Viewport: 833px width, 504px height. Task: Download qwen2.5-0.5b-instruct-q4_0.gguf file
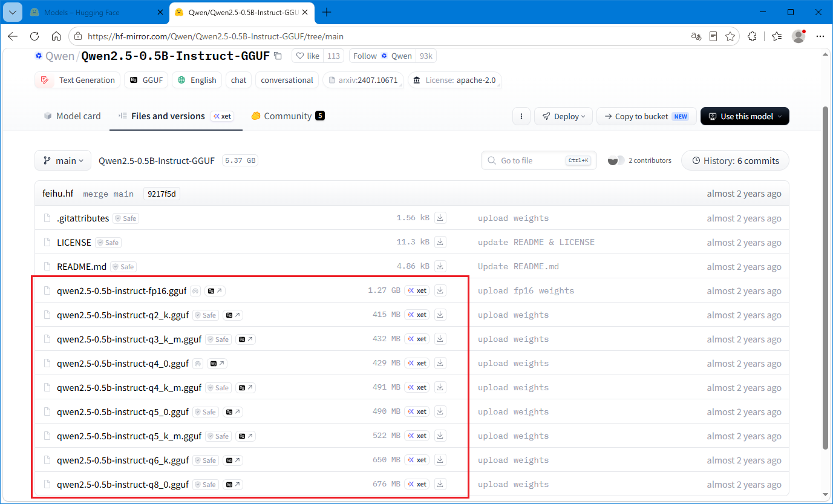(440, 363)
